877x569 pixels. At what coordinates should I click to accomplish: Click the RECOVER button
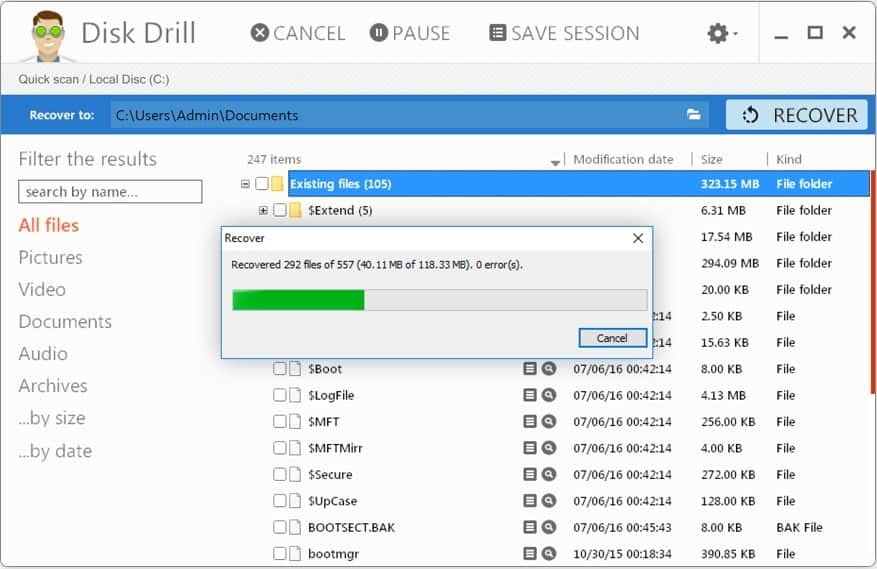(x=797, y=115)
